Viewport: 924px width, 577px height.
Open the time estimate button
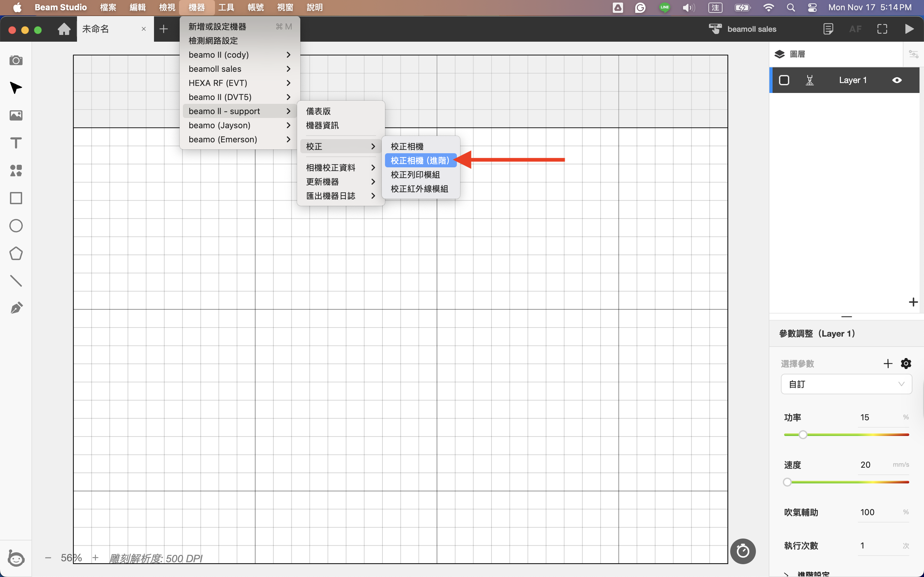click(x=743, y=551)
